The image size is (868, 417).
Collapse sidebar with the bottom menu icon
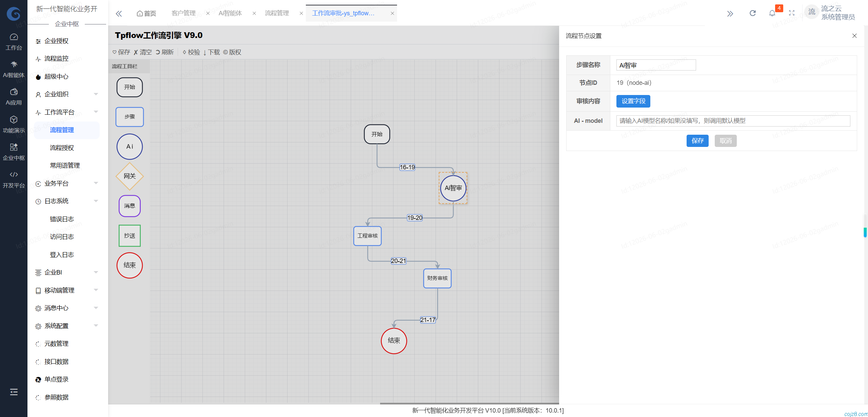tap(14, 392)
